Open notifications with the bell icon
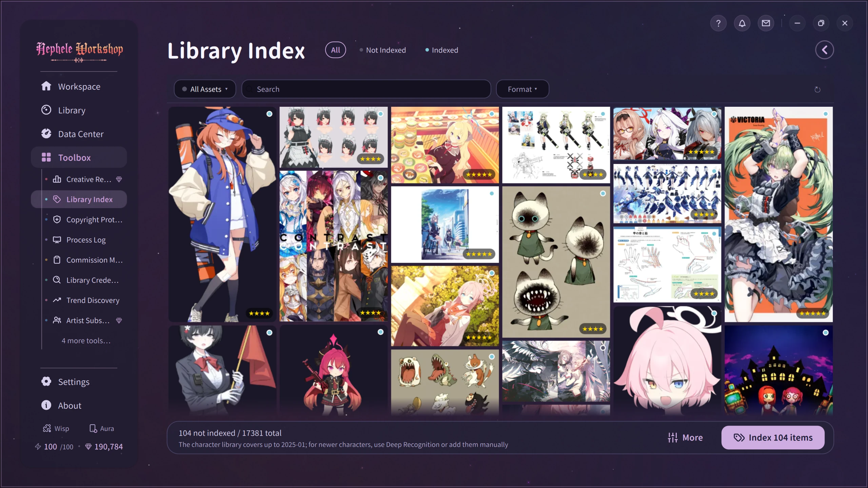Screen dimensions: 868x488 tap(742, 23)
